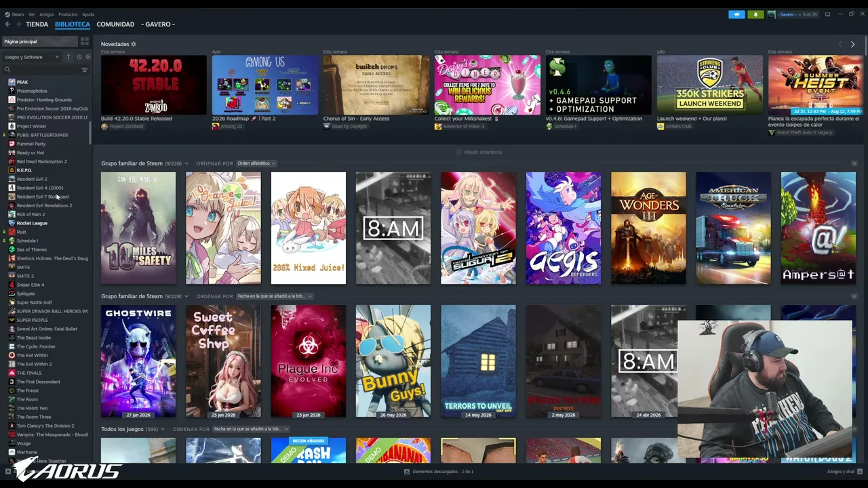Go back with the navigation arrow
Viewport: 868px width, 488px height.
[x=7, y=24]
